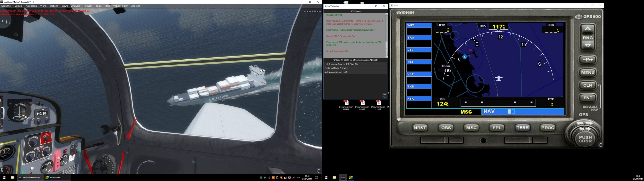Open the Analysis menu
The width and height of the screenshot is (644, 181).
click(x=75, y=6)
